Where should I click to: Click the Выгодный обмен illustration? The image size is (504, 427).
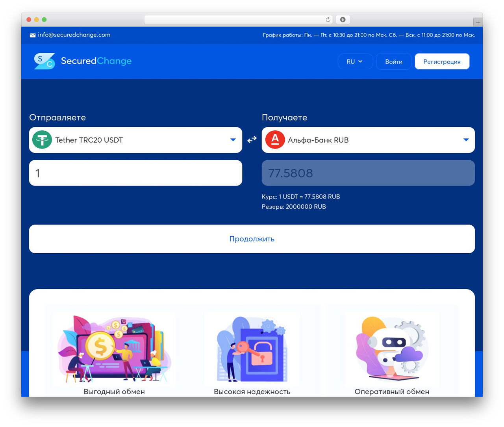[x=114, y=349]
